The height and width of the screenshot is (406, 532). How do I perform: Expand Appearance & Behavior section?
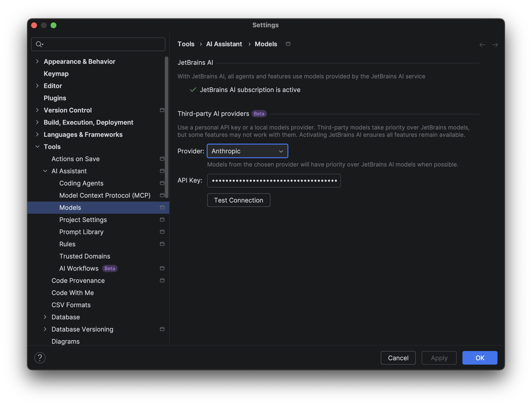[37, 62]
